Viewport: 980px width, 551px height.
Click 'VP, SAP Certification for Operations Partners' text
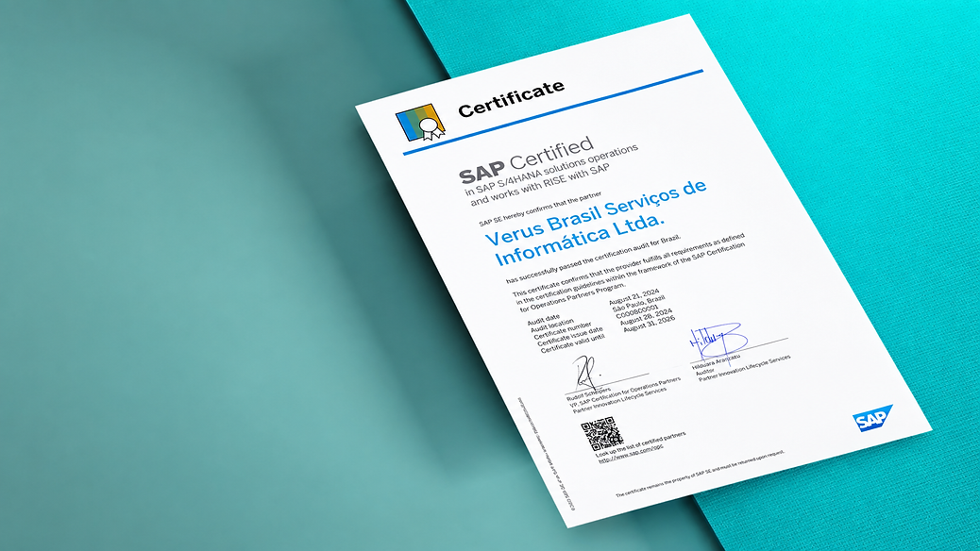pos(625,392)
